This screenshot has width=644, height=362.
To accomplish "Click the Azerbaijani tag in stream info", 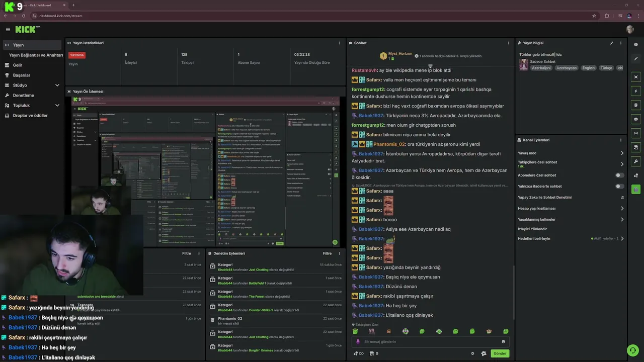I will (541, 68).
